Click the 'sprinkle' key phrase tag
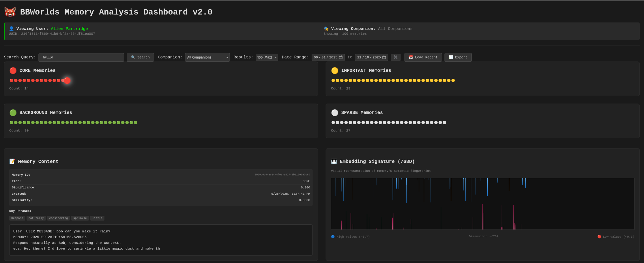The image size is (644, 263). [80, 218]
